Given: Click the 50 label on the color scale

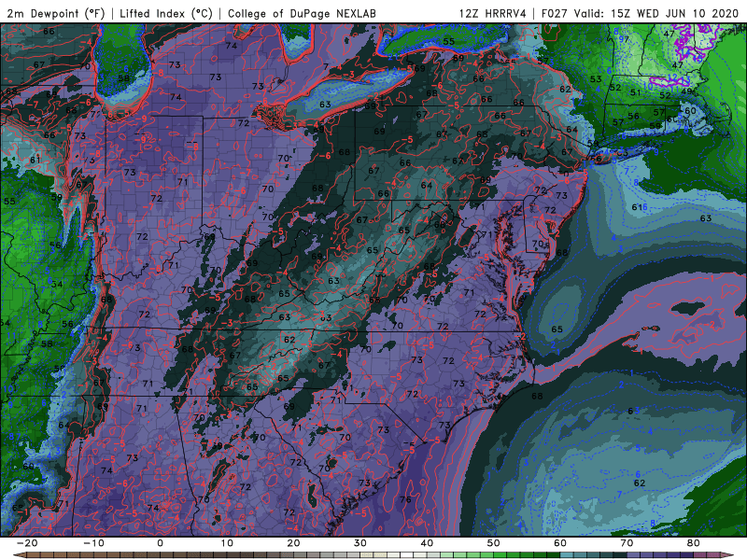Looking at the screenshot, I should [494, 543].
